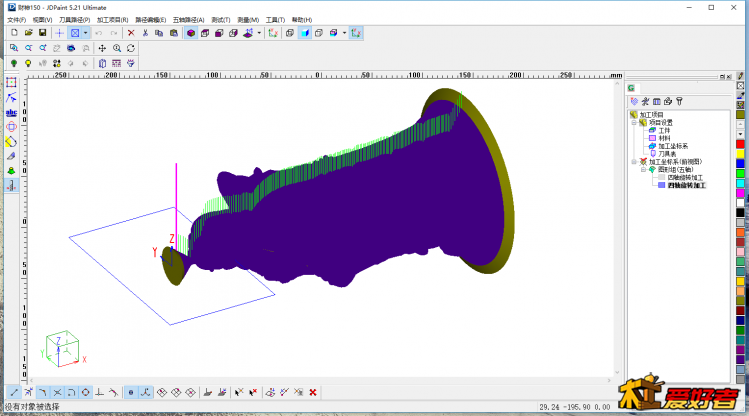Click the copy icon in toolbar
Image resolution: width=749 pixels, height=416 pixels.
point(159,33)
